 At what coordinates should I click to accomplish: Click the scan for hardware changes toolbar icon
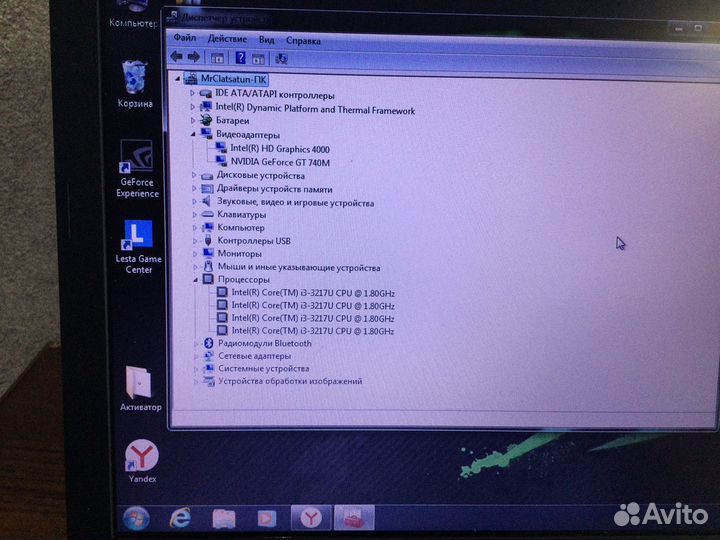pyautogui.click(x=281, y=59)
